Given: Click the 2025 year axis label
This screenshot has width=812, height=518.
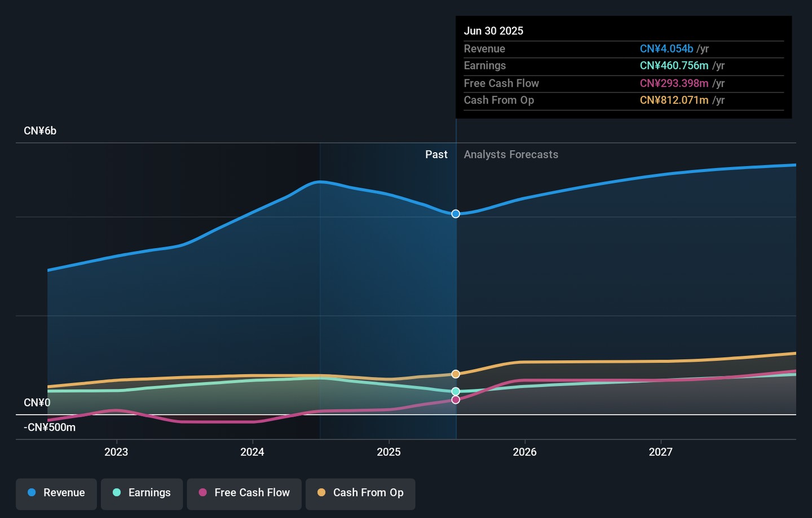Looking at the screenshot, I should (389, 452).
